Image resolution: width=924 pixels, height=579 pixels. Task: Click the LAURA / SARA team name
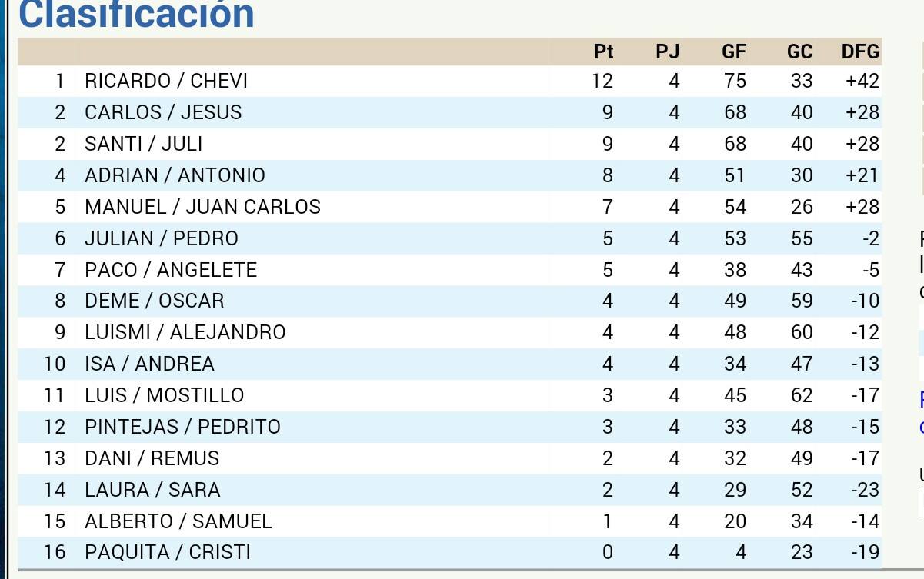point(152,490)
